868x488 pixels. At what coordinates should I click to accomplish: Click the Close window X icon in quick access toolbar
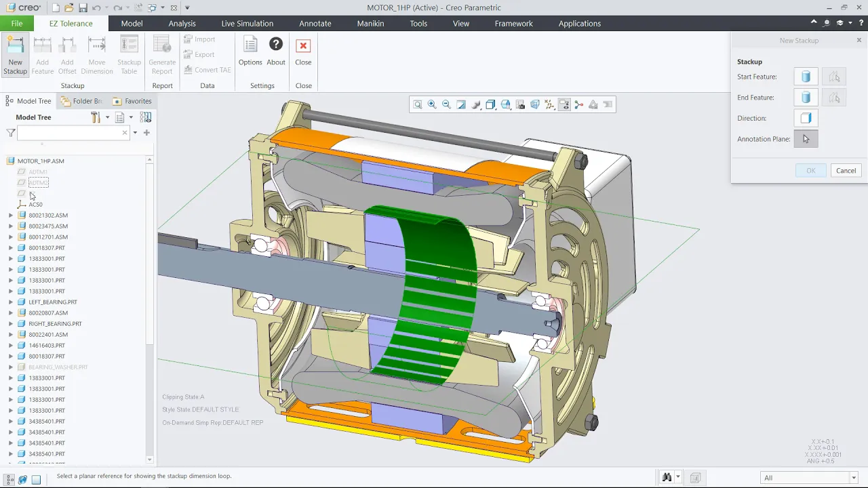(x=174, y=8)
